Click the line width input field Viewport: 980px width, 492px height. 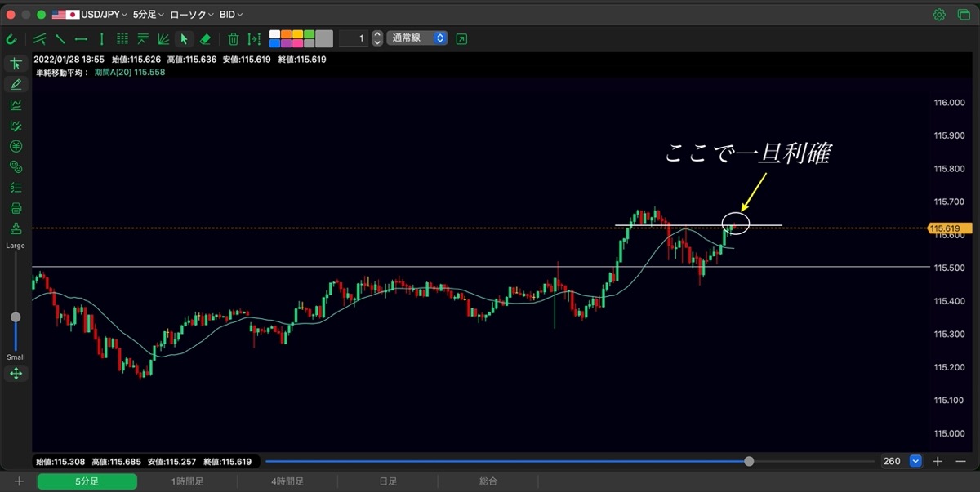[x=354, y=38]
